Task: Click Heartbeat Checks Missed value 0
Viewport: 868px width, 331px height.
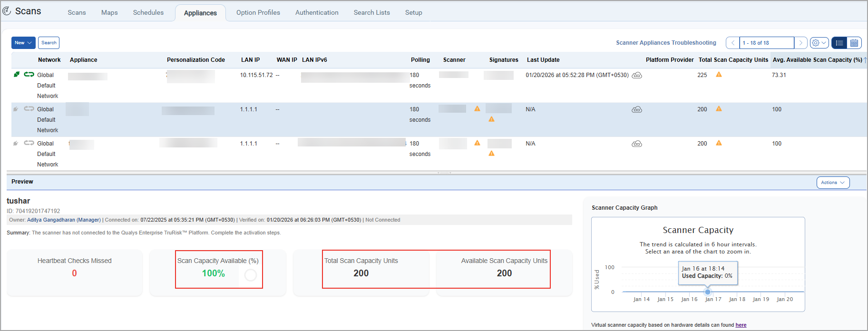Action: 74,273
